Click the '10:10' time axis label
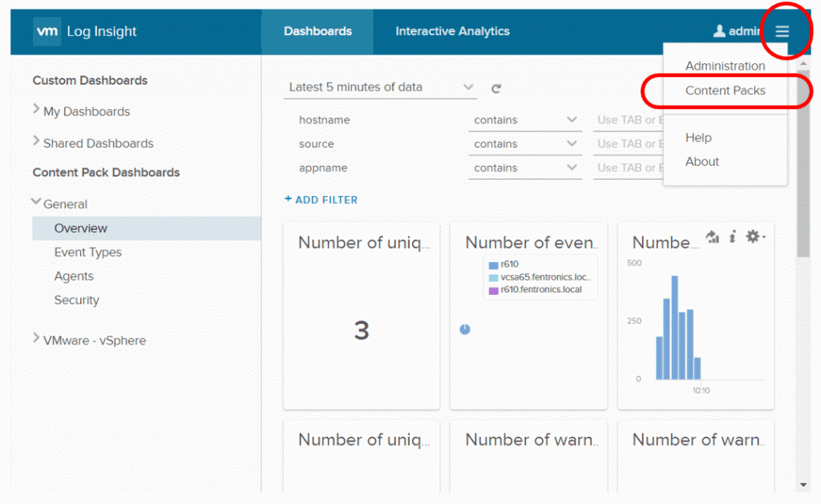This screenshot has height=504, width=821. coord(701,390)
